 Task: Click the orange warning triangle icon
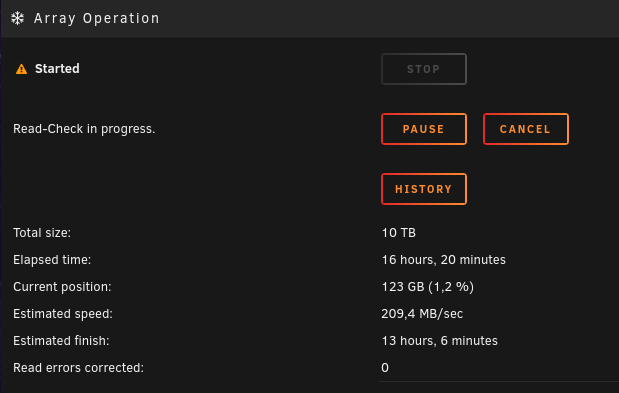[21, 69]
